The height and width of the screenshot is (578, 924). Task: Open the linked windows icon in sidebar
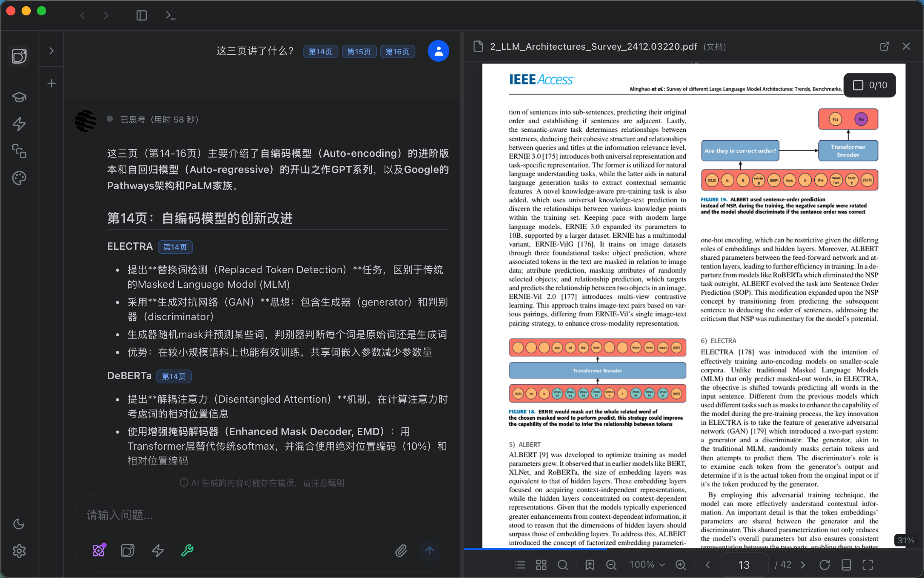[19, 151]
